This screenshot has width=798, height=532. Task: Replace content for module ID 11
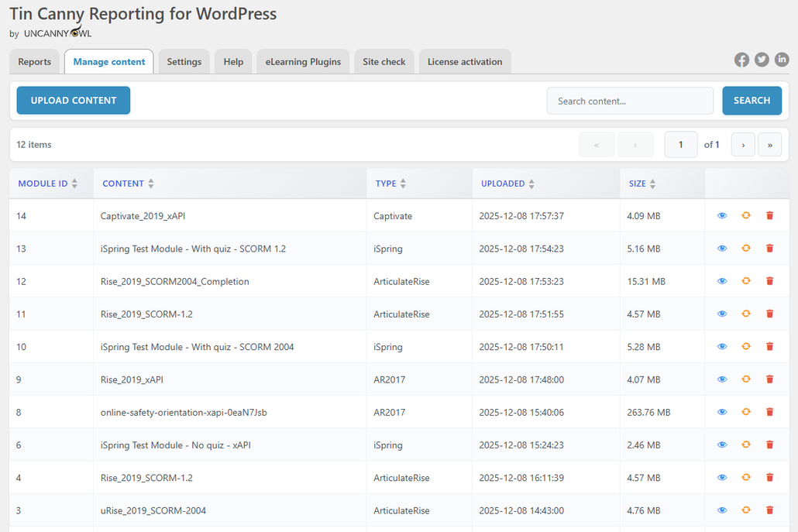[746, 314]
